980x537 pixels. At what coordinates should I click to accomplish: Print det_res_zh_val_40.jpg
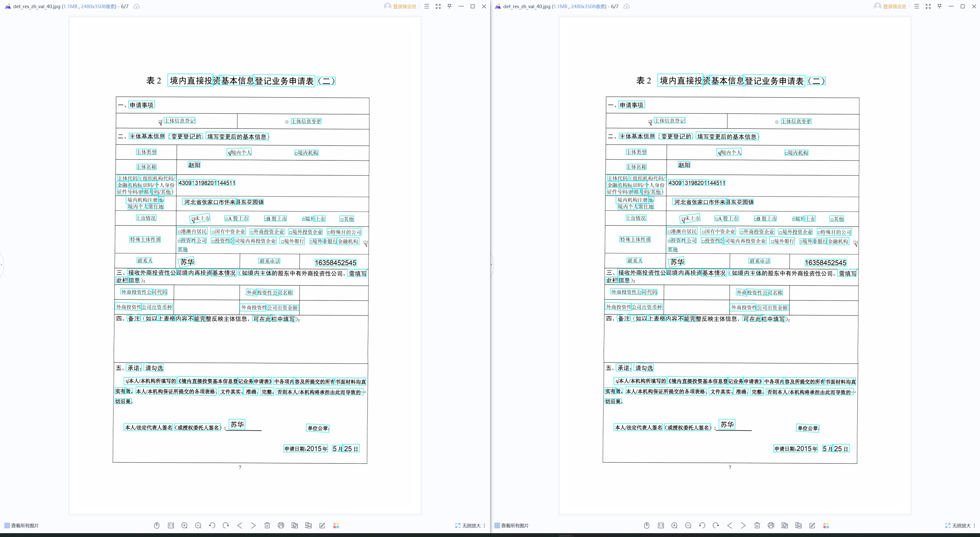281,525
